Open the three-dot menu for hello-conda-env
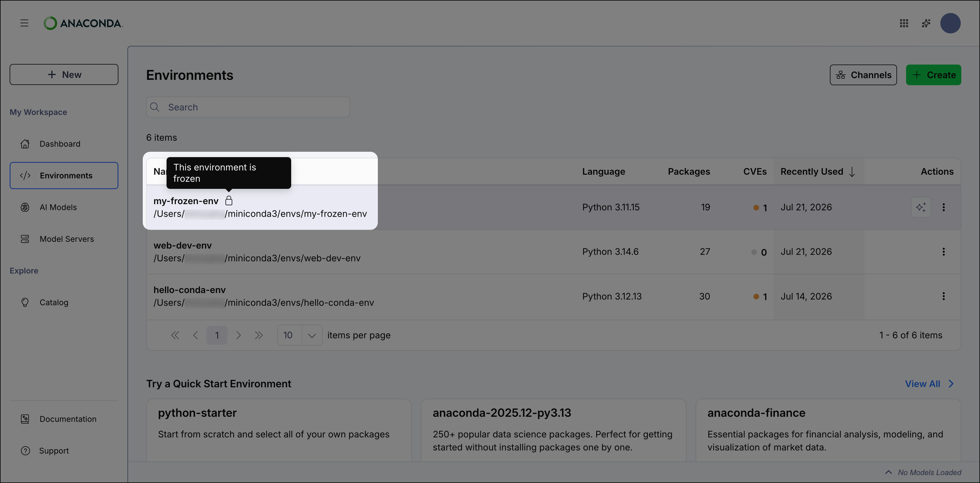Image resolution: width=980 pixels, height=483 pixels. point(943,296)
